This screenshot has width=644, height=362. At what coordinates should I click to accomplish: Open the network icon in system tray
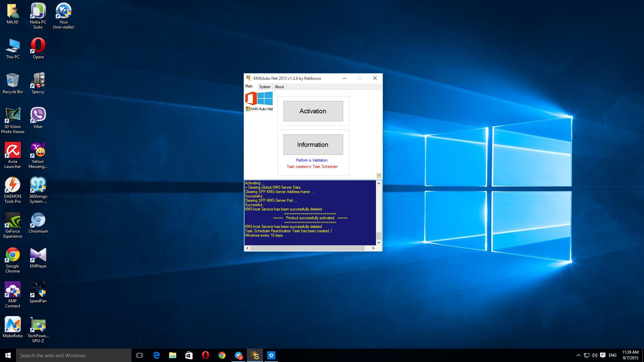(586, 355)
